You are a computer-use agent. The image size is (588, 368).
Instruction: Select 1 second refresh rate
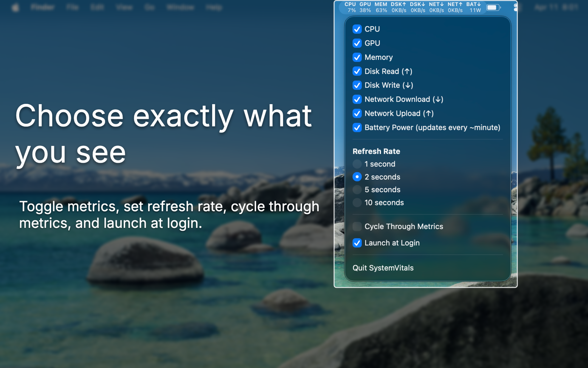click(357, 164)
